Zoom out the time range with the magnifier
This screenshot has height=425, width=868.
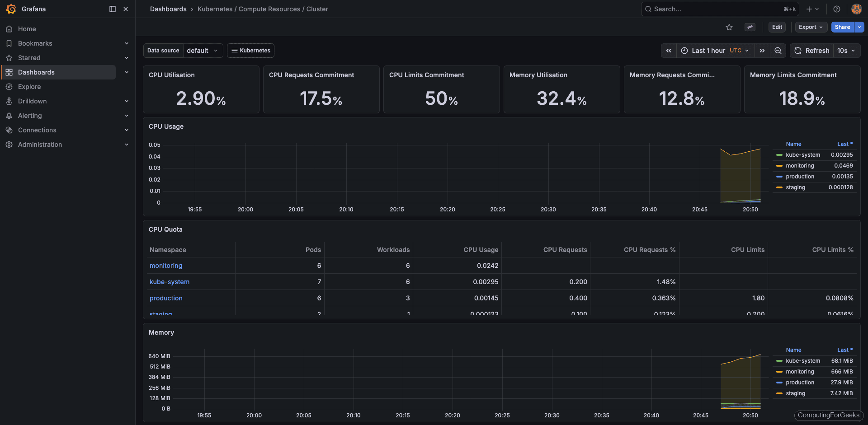click(778, 51)
